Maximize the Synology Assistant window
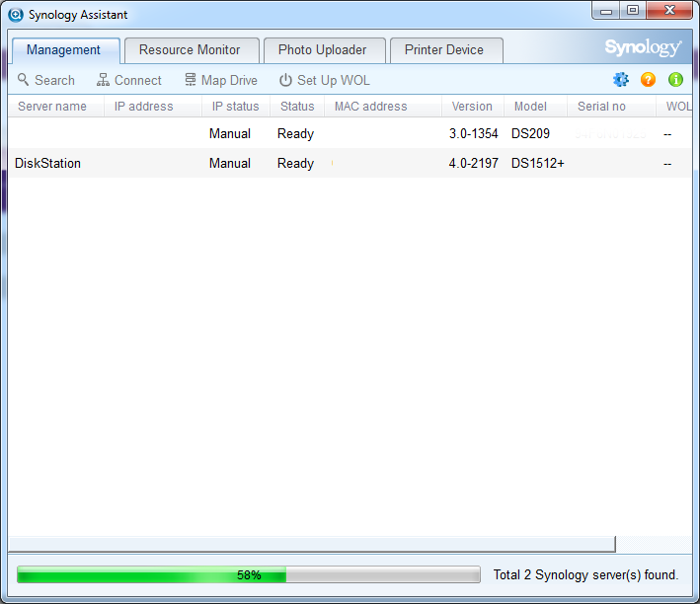 [633, 11]
